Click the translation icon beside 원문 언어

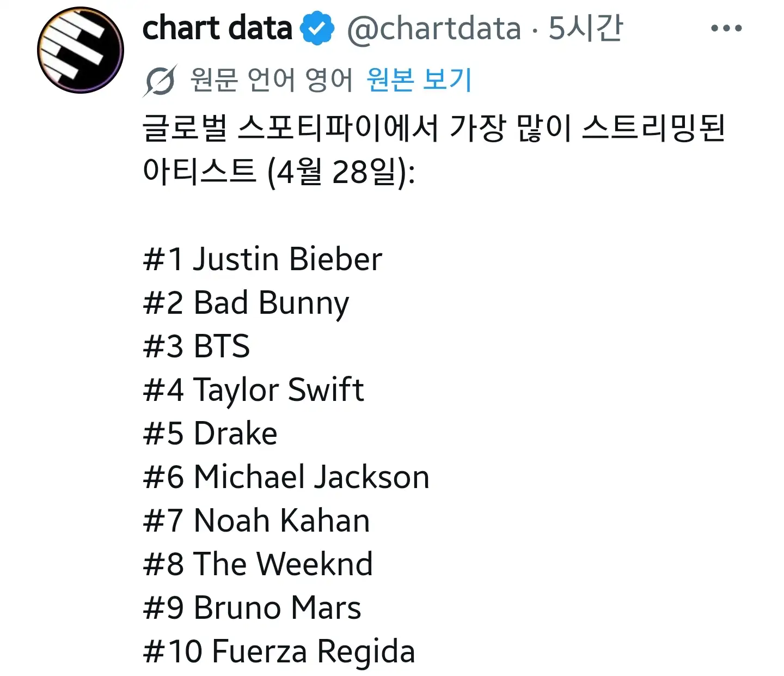tap(160, 81)
